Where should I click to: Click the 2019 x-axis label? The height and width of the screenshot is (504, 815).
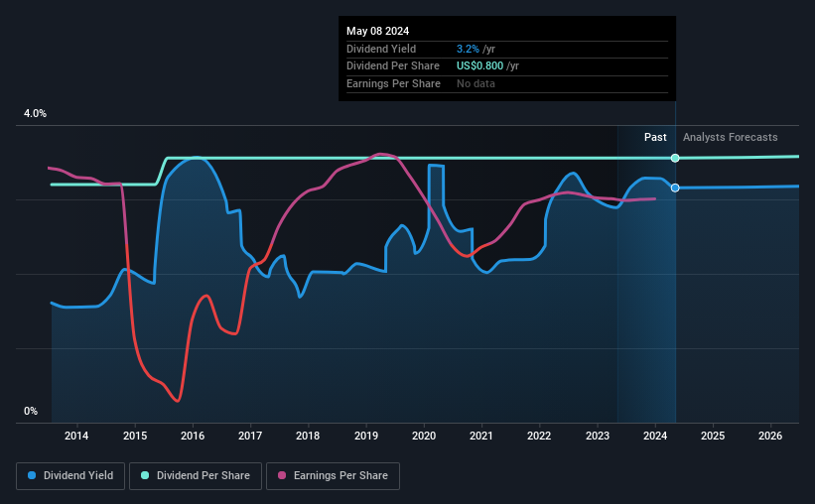[x=366, y=436]
